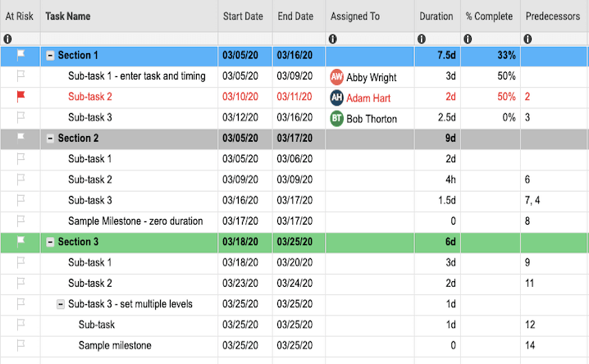The image size is (589, 364).
Task: Click Bob Thorton's BT avatar icon
Action: [336, 118]
